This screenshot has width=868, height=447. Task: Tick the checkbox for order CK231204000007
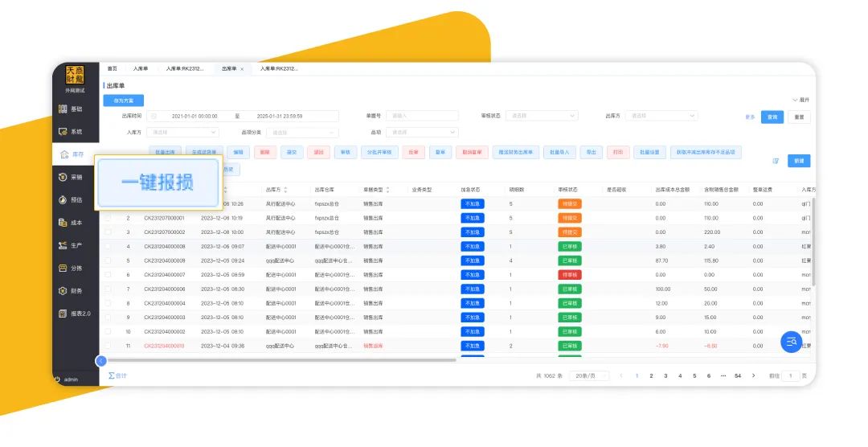click(x=108, y=275)
